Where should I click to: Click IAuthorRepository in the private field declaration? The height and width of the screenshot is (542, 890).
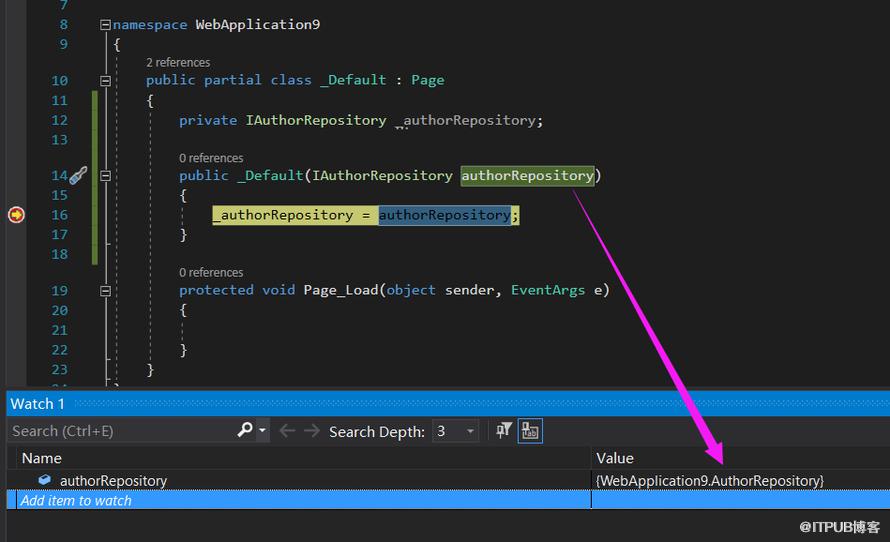click(x=316, y=120)
